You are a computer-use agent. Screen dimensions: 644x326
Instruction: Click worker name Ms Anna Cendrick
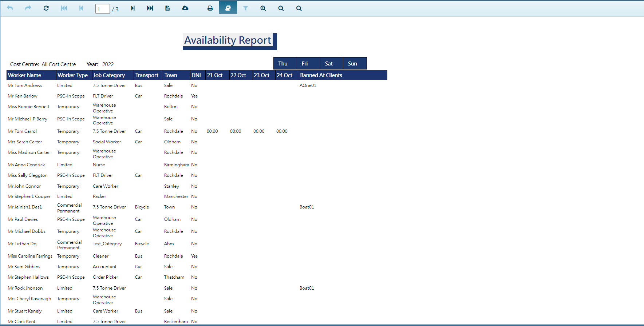(x=27, y=165)
